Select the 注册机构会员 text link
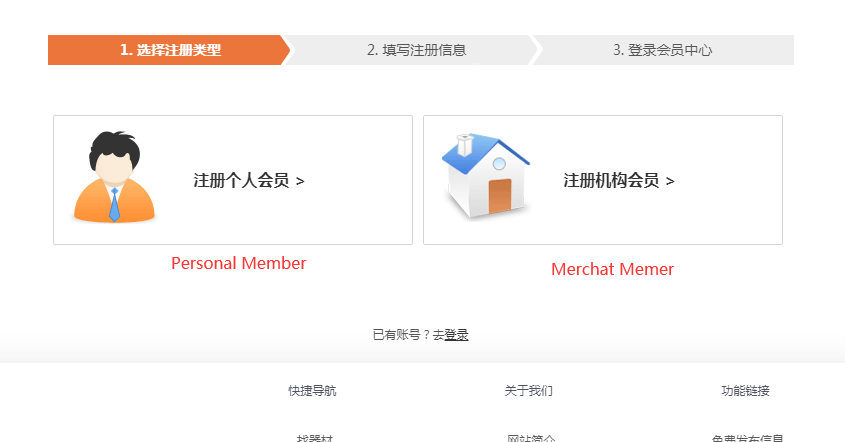 pyautogui.click(x=611, y=181)
